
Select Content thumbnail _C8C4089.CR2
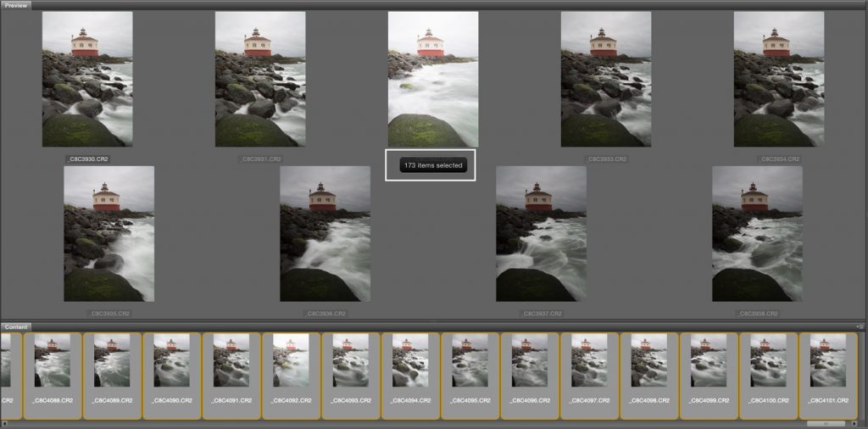pos(113,376)
